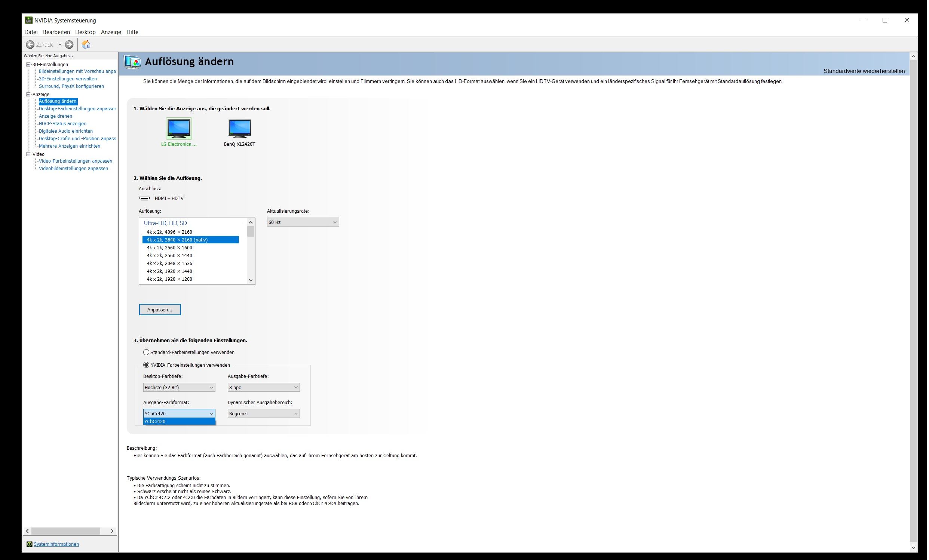The image size is (929, 560).
Task: Click the task tree scroll-left arrow
Action: click(27, 531)
